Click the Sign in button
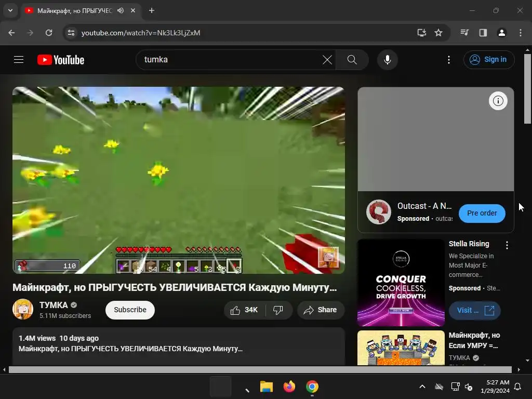Screen dimensions: 532x399 point(489,60)
